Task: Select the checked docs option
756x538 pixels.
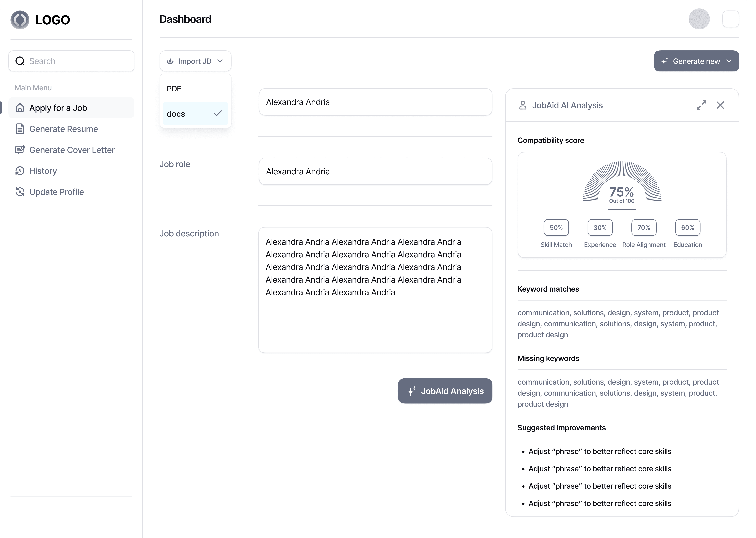Action: 195,114
